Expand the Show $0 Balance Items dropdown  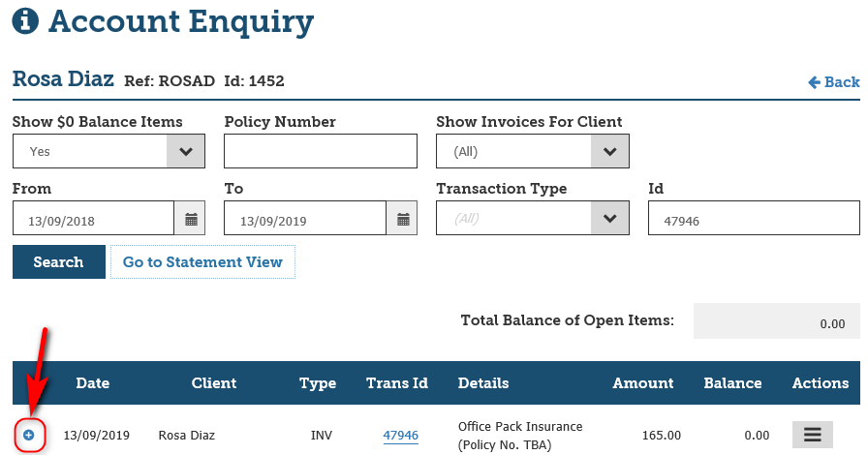186,151
